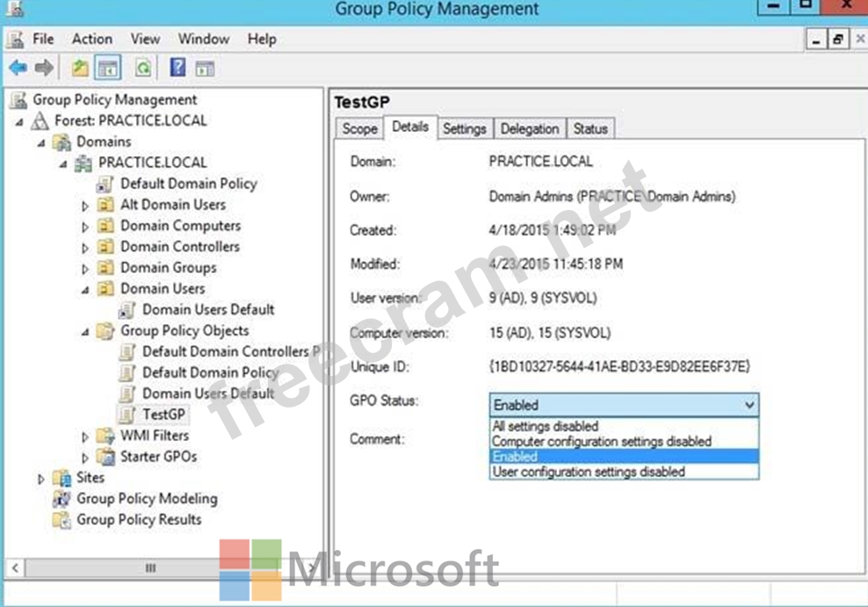Switch to the Settings tab

click(x=465, y=129)
